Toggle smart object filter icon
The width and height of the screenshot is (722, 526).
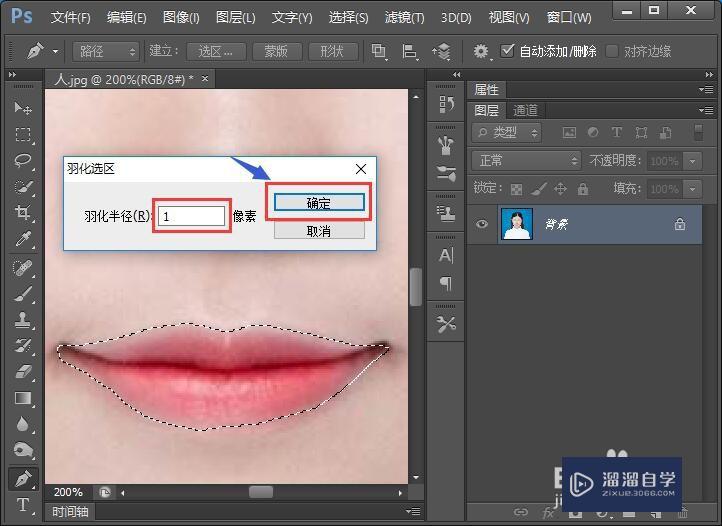click(665, 133)
